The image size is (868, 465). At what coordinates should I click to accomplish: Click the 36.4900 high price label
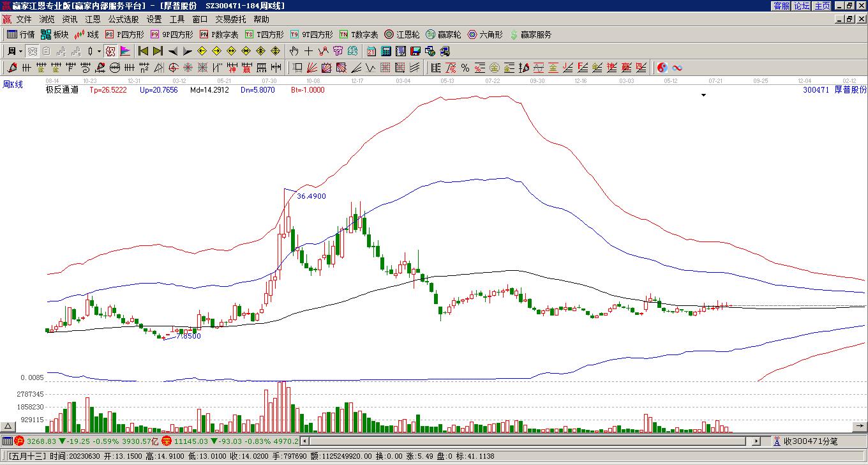[x=311, y=196]
